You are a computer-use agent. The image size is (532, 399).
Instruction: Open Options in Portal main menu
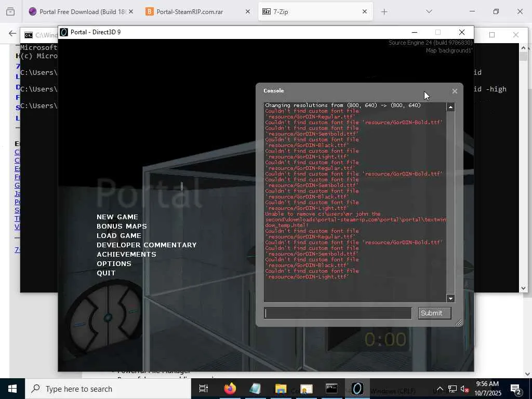click(x=114, y=263)
